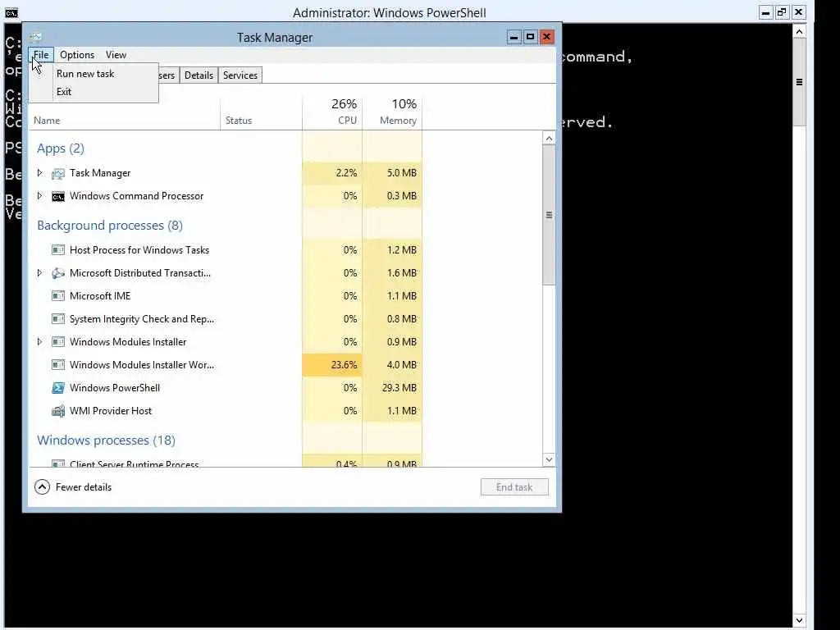
Task: Select the Task Manager process name
Action: [x=100, y=173]
